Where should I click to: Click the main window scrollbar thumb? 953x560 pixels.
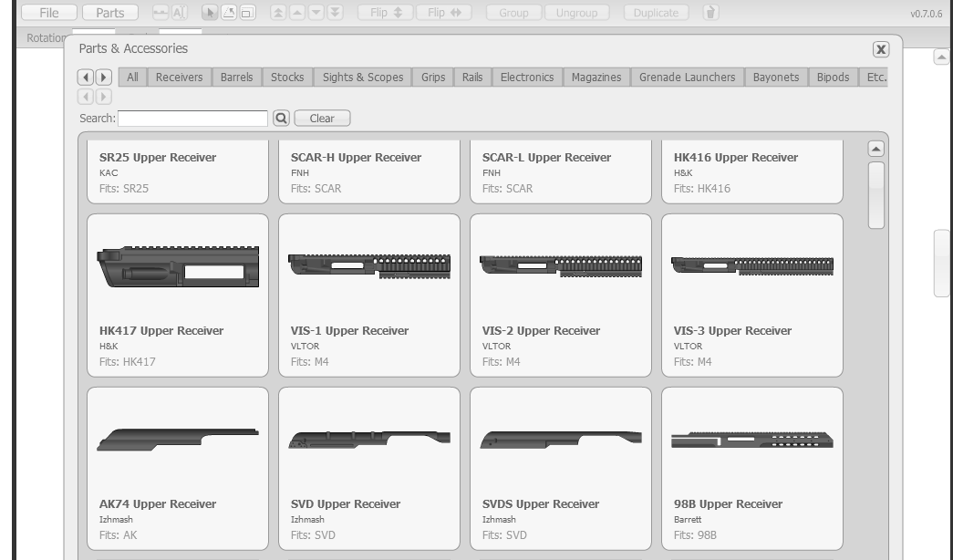[x=942, y=264]
